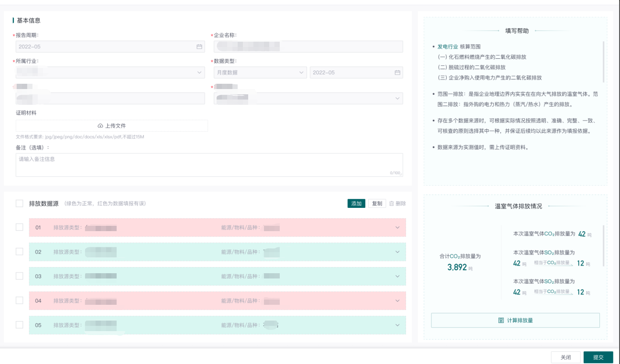Image resolution: width=620 pixels, height=364 pixels.
Task: Check the box for emission row 01
Action: click(19, 227)
